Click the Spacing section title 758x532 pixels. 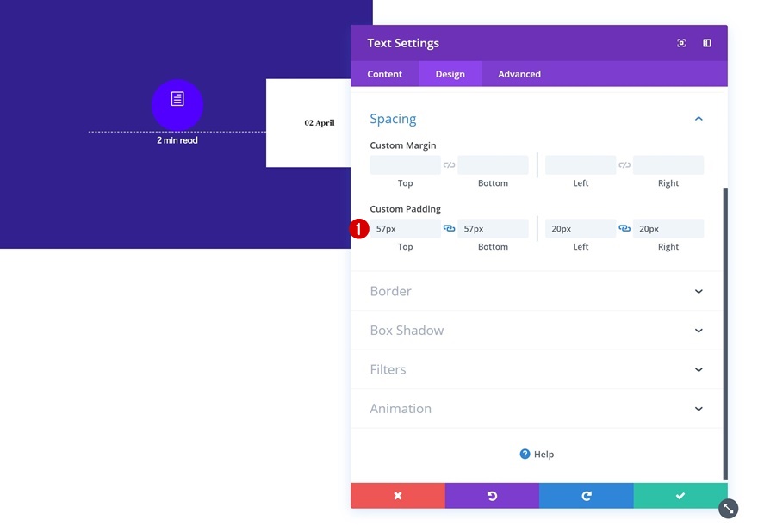coord(393,119)
